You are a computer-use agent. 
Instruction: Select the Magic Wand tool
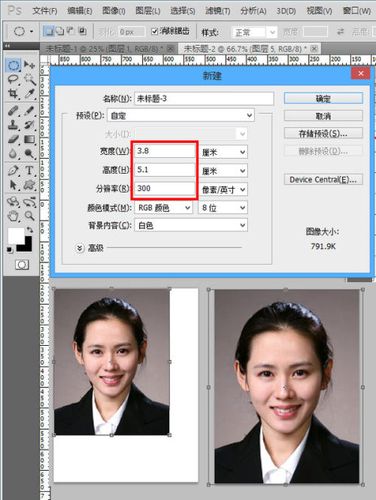[x=30, y=79]
